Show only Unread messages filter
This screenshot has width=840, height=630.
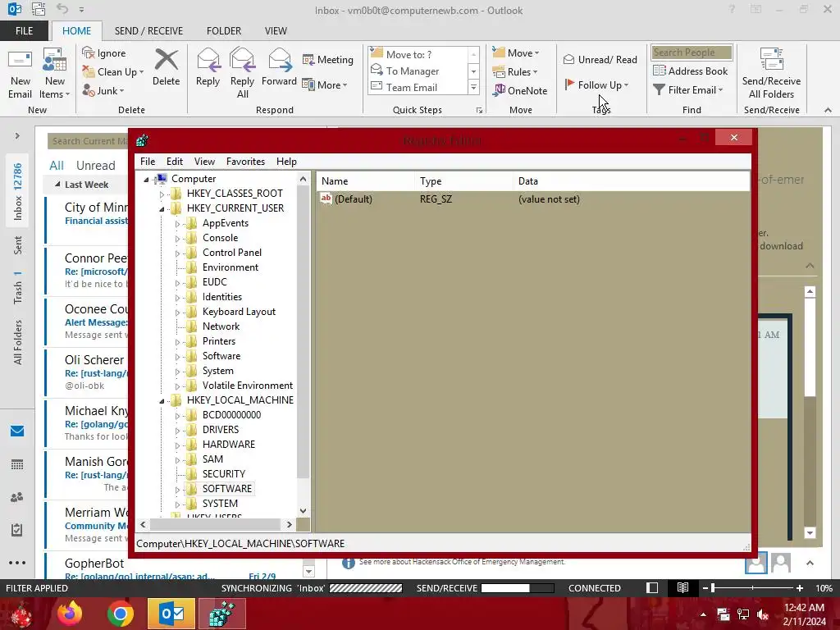[95, 166]
